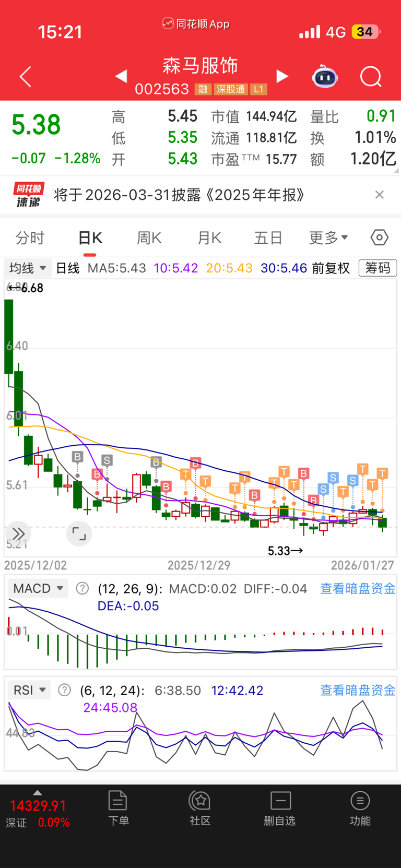This screenshot has height=868, width=401.
Task: Open 查看暗盘资金 link beside MACD
Action: coord(358,589)
